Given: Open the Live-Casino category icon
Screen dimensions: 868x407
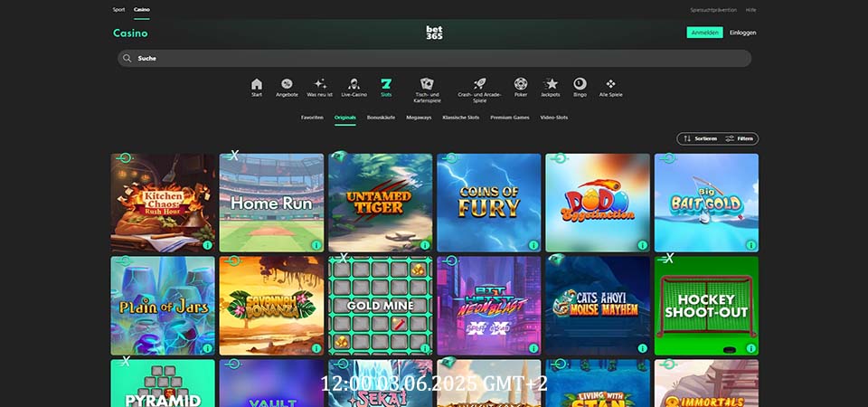Looking at the screenshot, I should point(354,84).
